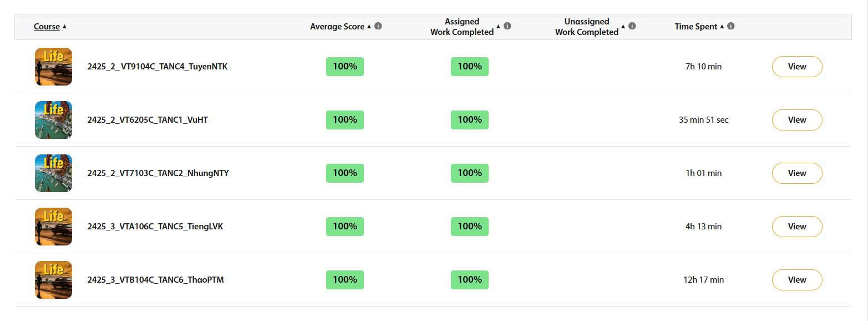Click info icon beside Unassigned Work Completed
The width and height of the screenshot is (868, 321).
tap(632, 26)
